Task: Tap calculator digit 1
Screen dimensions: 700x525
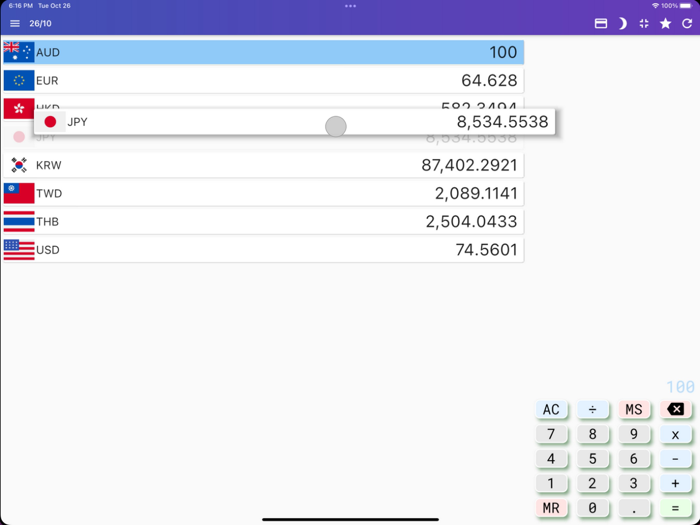Action: tap(551, 483)
